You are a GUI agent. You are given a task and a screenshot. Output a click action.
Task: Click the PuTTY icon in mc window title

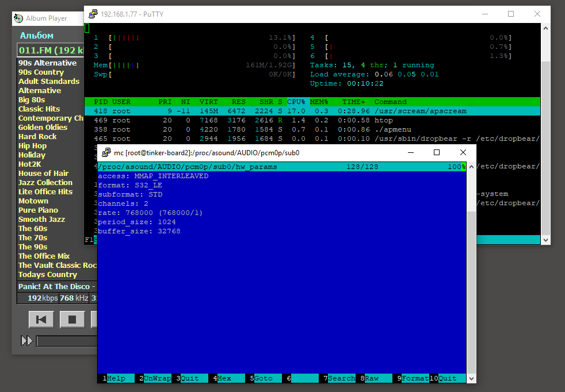tap(105, 153)
